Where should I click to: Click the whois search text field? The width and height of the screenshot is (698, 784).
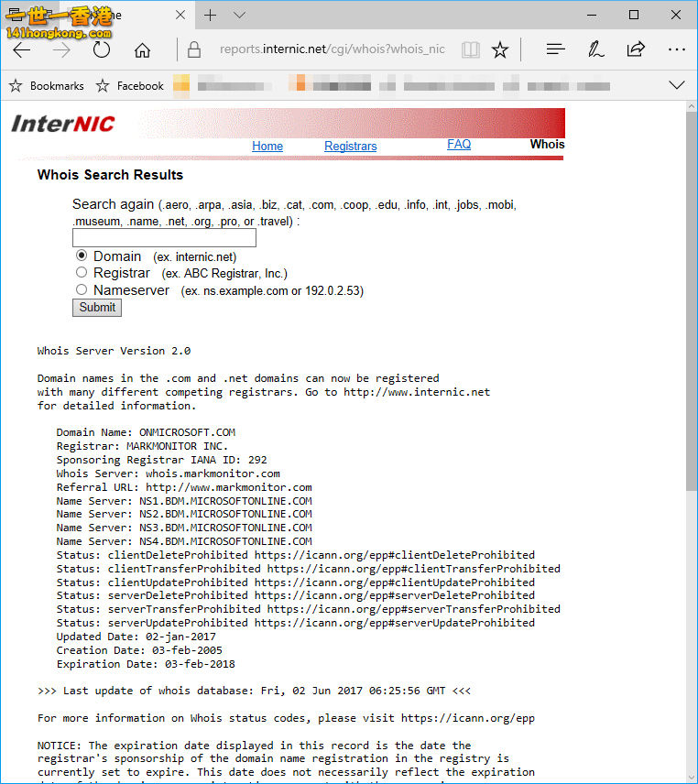tap(164, 238)
